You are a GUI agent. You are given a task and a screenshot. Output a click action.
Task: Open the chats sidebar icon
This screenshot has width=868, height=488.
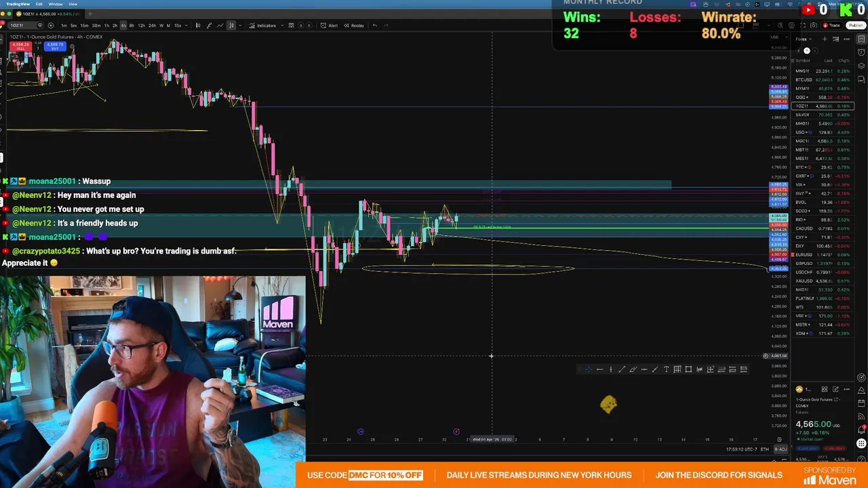[861, 79]
